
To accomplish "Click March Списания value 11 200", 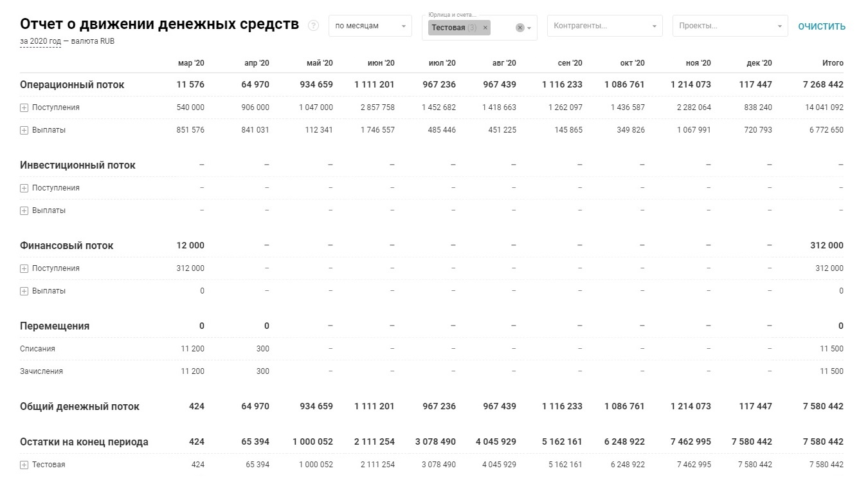I will pos(193,349).
